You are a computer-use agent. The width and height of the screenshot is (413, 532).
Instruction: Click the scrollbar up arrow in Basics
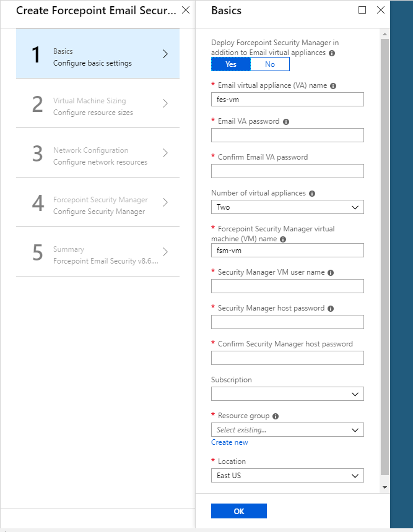click(385, 34)
